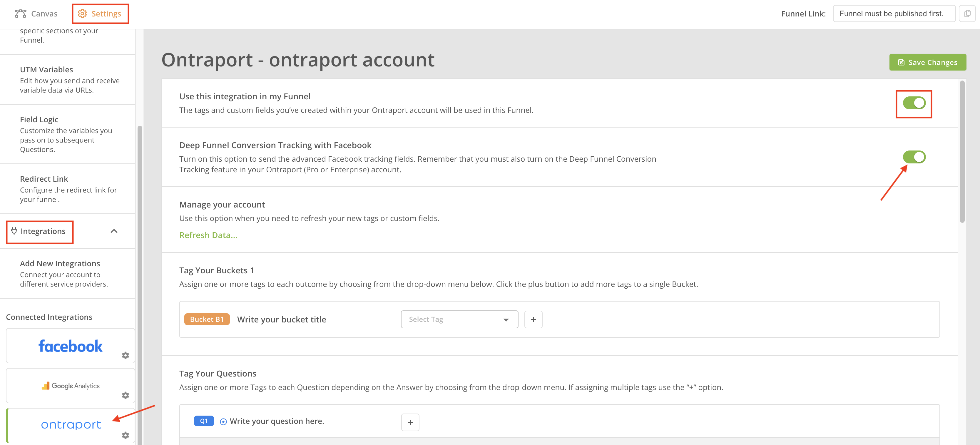Toggle off Use this integration switch
The width and height of the screenshot is (980, 445).
click(x=914, y=103)
